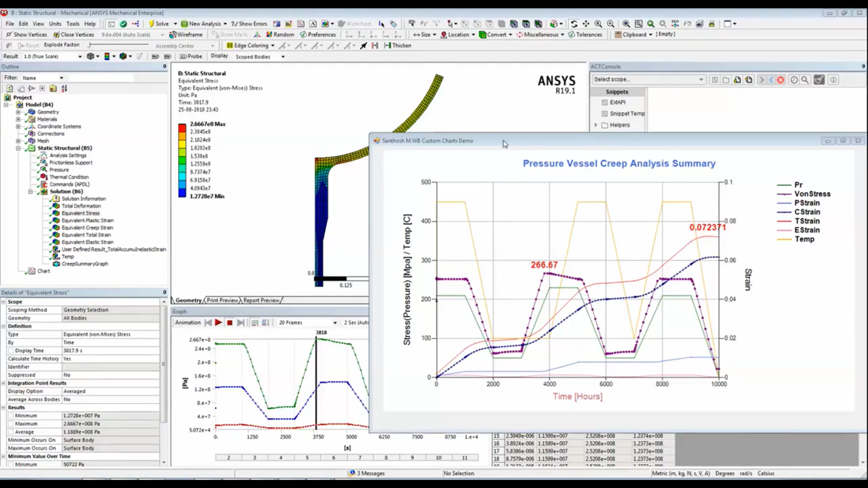Screen dimensions: 868x488
Task: Click the Show Errors button
Action: tap(250, 24)
